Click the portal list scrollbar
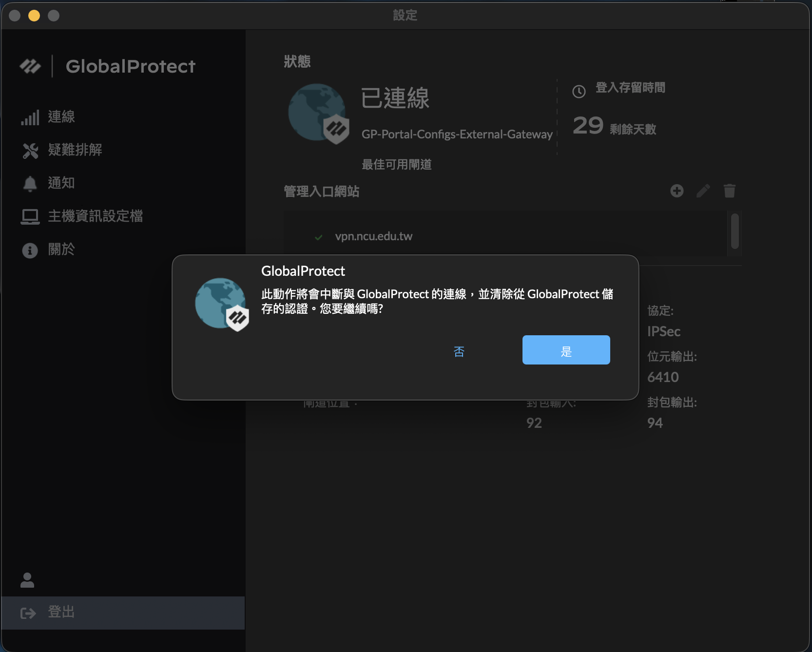This screenshot has height=652, width=812. coord(735,231)
